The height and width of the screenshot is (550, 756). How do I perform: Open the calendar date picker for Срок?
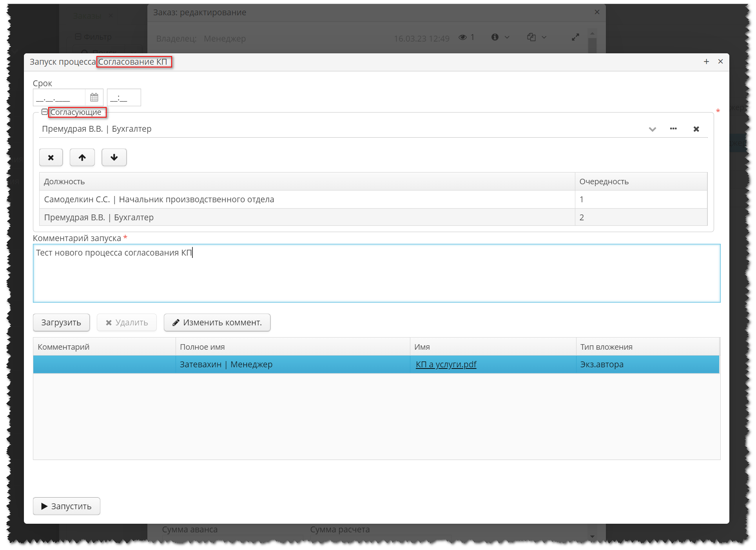(x=94, y=97)
